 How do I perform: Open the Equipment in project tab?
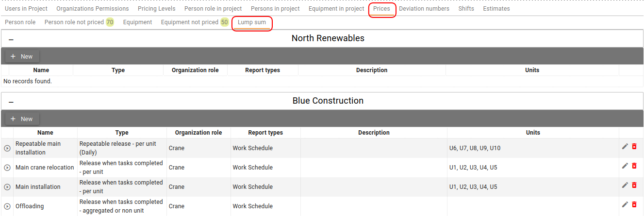point(336,9)
